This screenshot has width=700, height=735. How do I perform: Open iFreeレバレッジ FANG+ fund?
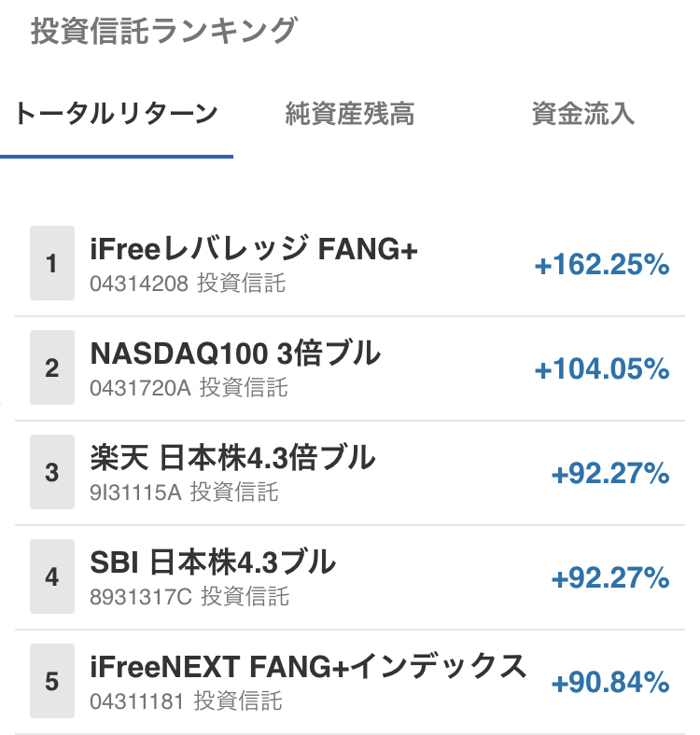point(254,249)
